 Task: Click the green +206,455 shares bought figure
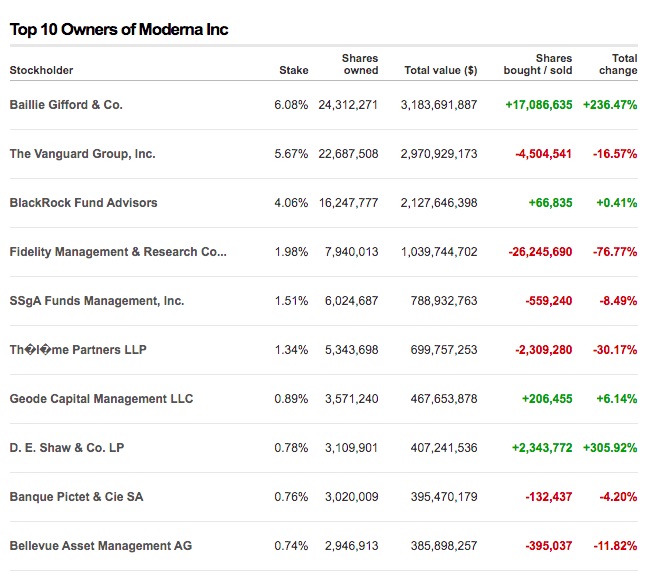(547, 398)
